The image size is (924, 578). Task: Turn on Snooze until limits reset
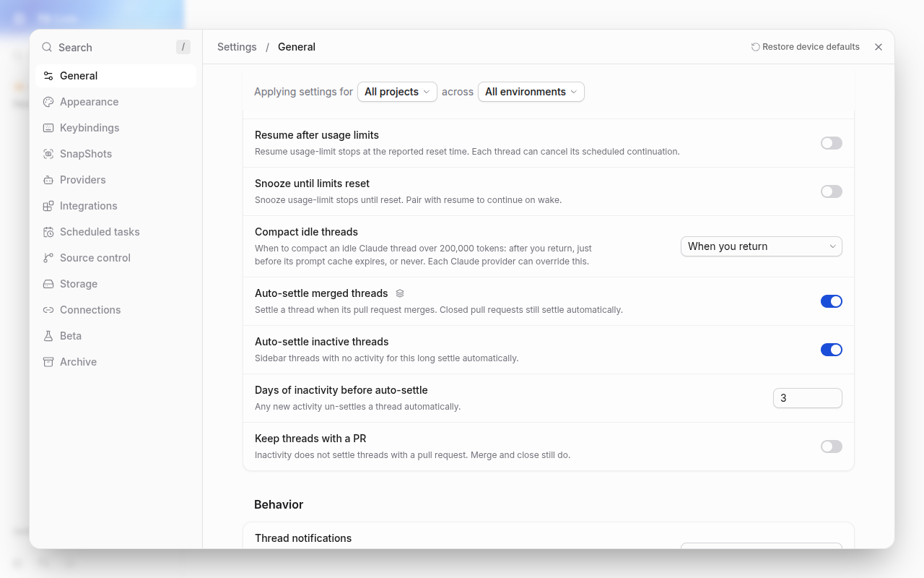point(832,191)
